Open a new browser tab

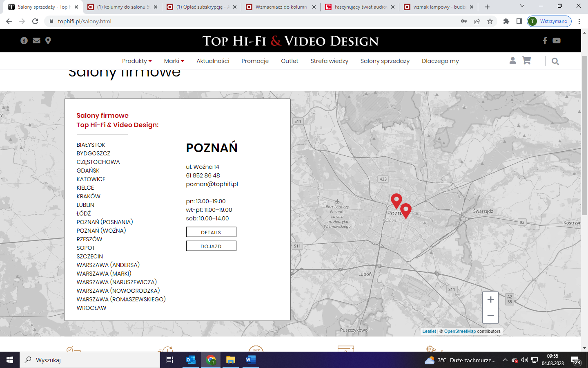(487, 7)
